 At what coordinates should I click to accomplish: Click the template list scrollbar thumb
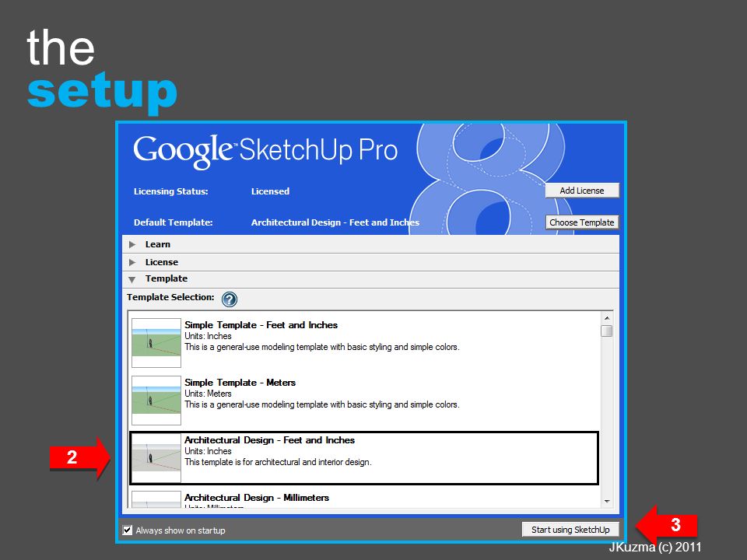point(606,331)
